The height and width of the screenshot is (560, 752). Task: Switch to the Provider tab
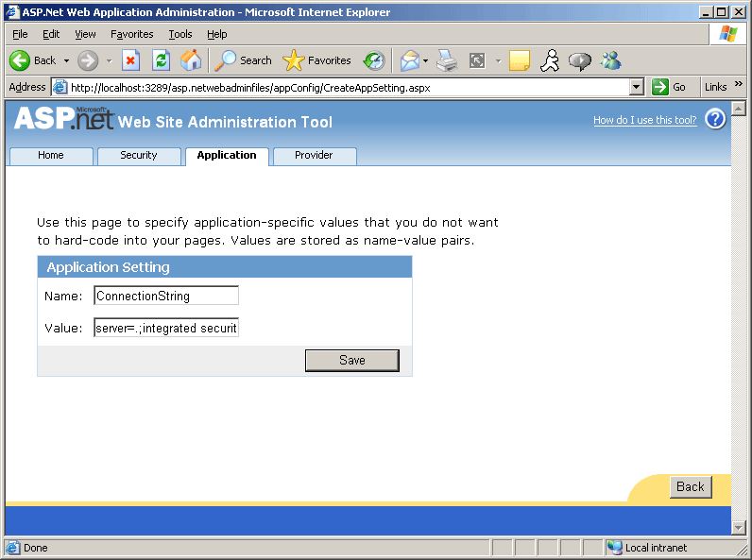point(314,156)
